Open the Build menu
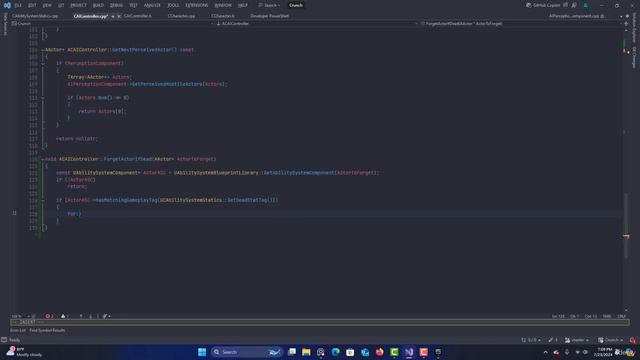This screenshot has width=640, height=360. (x=98, y=5)
